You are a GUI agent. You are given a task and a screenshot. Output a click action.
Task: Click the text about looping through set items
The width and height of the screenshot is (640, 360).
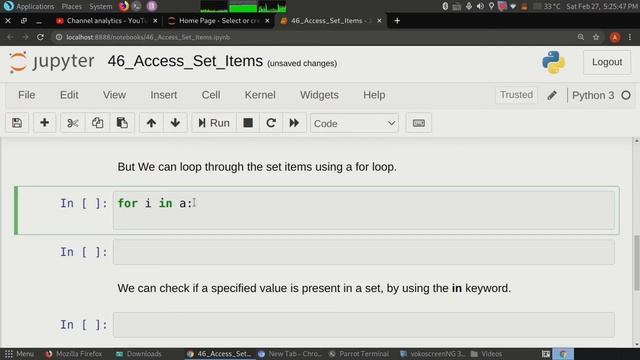[x=257, y=167]
